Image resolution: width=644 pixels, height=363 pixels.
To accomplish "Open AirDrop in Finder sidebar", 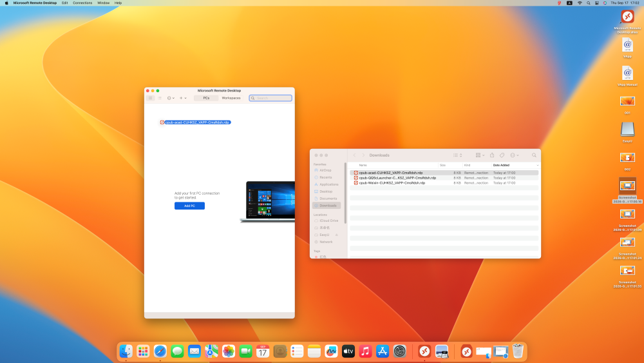I will click(326, 170).
